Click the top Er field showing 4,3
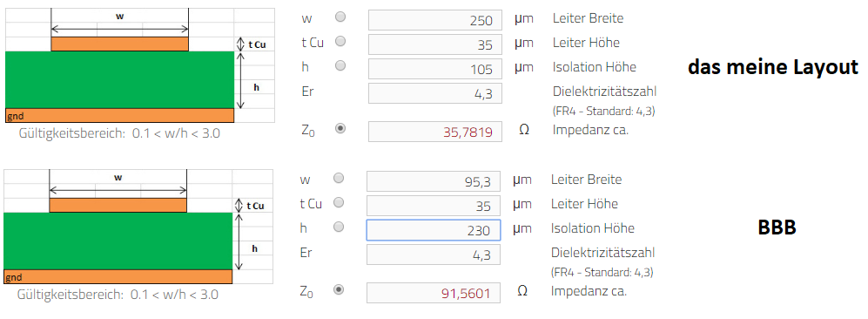868x319 pixels. 435,93
